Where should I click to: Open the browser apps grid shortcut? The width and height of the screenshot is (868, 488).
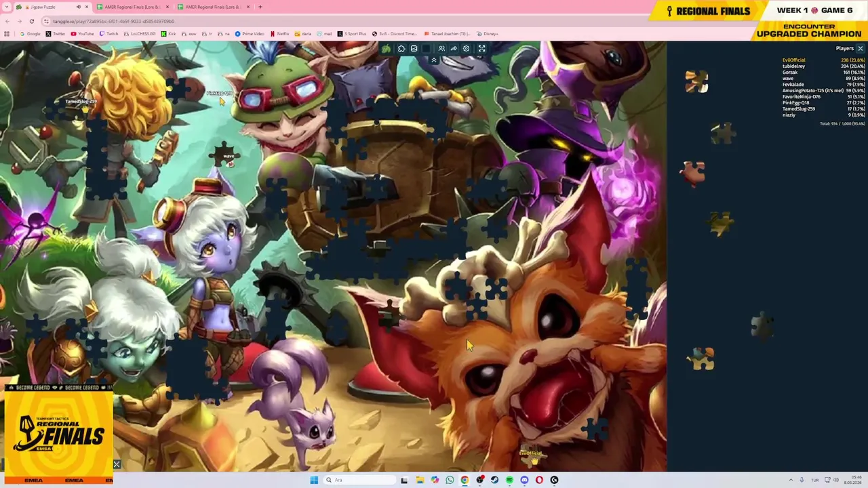click(x=7, y=34)
